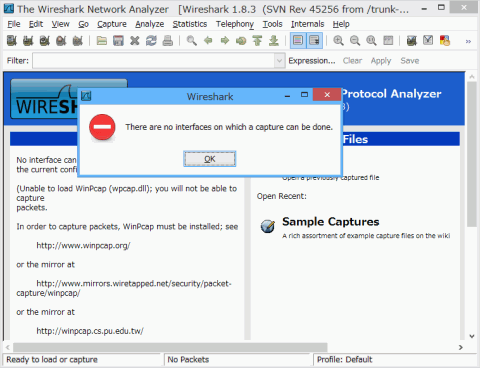The image size is (480, 368).
Task: Close this capture file with X icon
Action: [x=135, y=41]
